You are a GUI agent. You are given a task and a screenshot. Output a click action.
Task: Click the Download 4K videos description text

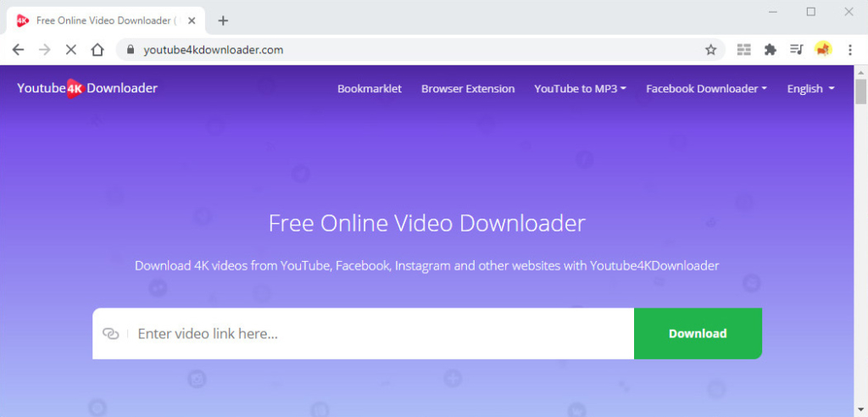point(427,266)
